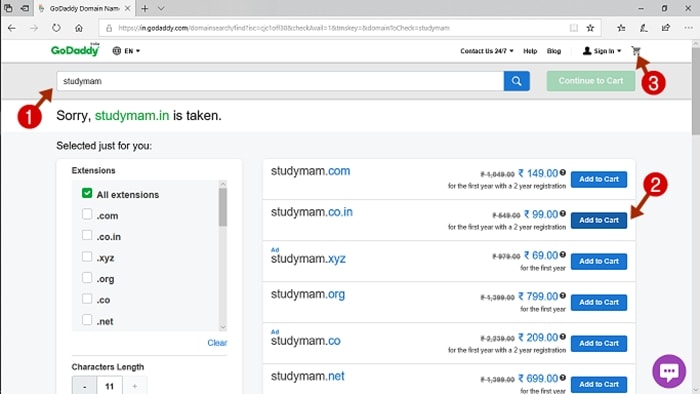
Task: Check the .co.in extension checkbox
Action: 87,235
